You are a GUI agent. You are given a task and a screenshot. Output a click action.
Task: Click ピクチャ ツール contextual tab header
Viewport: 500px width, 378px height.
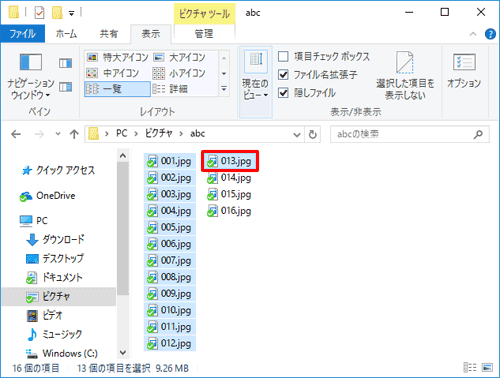click(204, 14)
